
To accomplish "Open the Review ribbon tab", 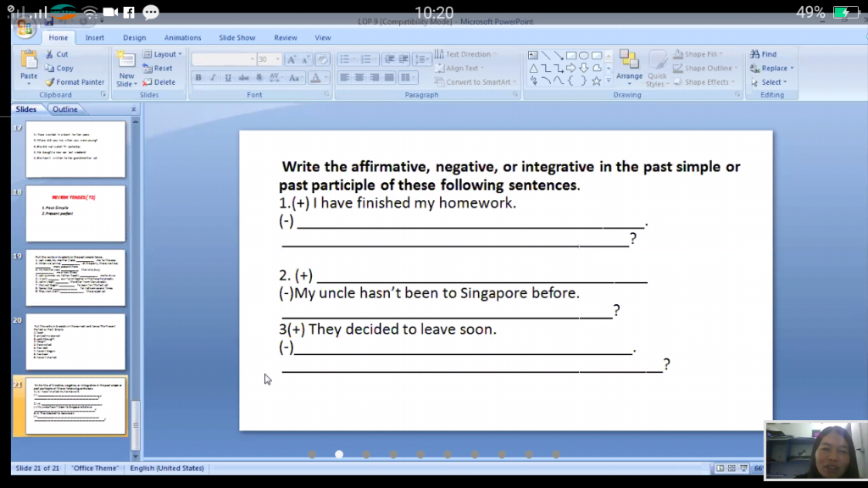I will 286,37.
